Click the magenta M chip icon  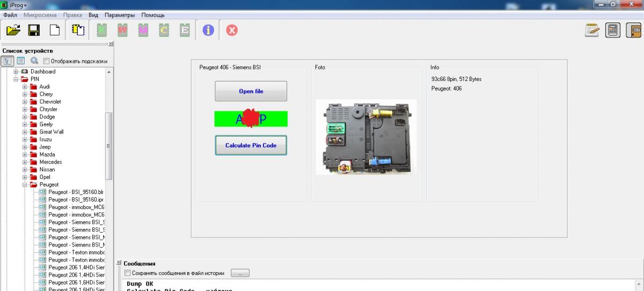tap(143, 31)
